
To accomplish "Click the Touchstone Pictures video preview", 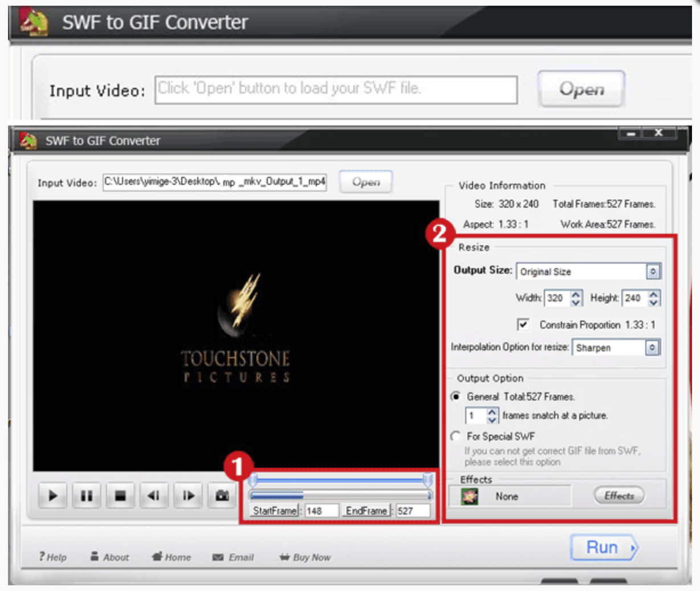I will click(x=236, y=336).
